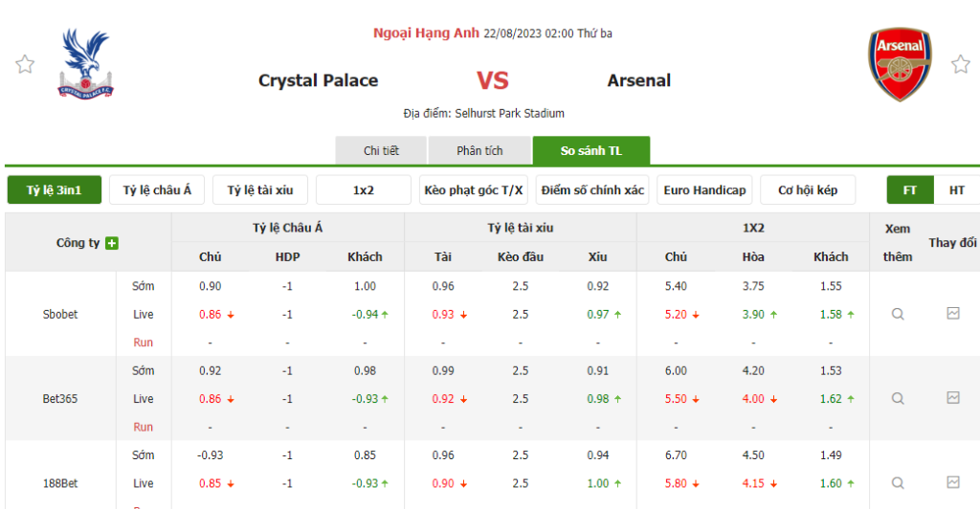This screenshot has height=509, width=980.
Task: Open the Ngoại Hạng Anh league link
Action: click(425, 33)
